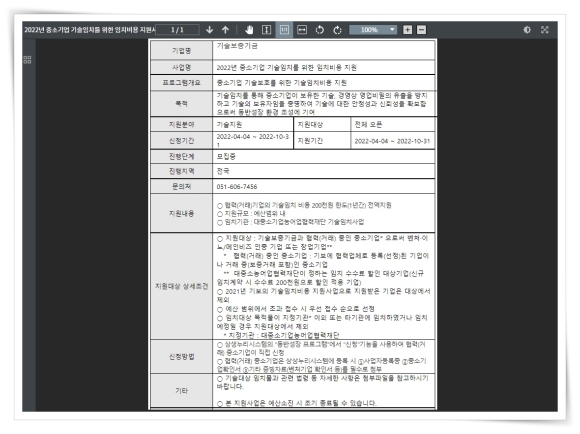This screenshot has width=580, height=434.
Task: Click the 지원기간 label cell
Action: pyautogui.click(x=322, y=141)
